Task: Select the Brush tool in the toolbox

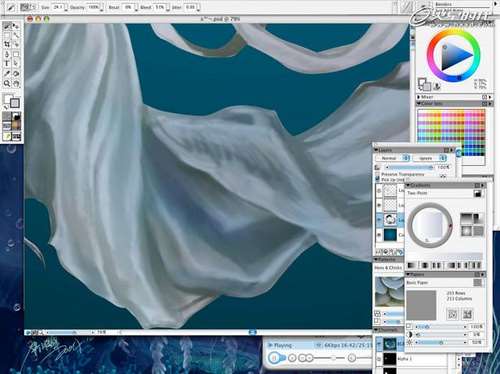Action: [x=7, y=26]
